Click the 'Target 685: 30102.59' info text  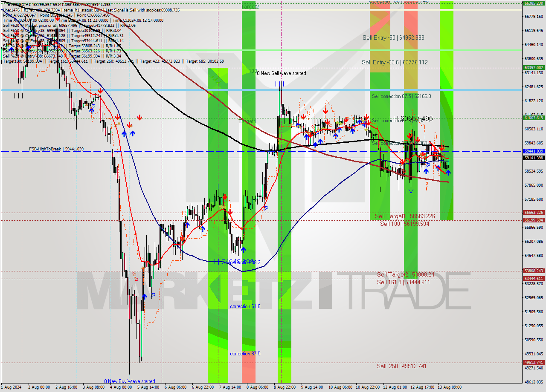(x=205, y=61)
